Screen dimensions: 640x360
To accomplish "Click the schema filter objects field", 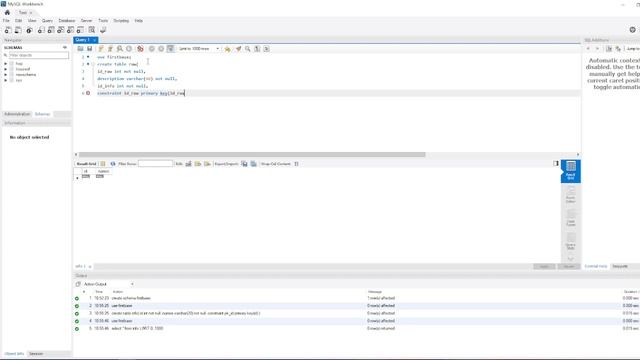I will click(x=38, y=55).
